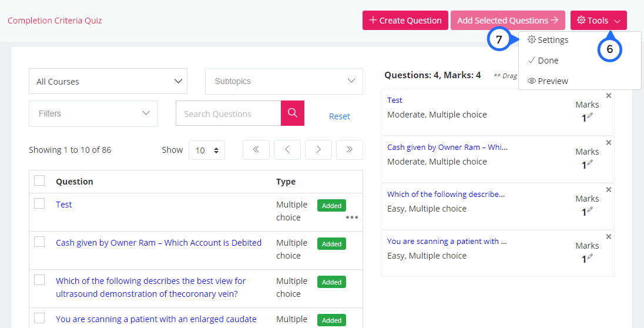Check the box beside Test question
The width and height of the screenshot is (644, 328).
[39, 203]
